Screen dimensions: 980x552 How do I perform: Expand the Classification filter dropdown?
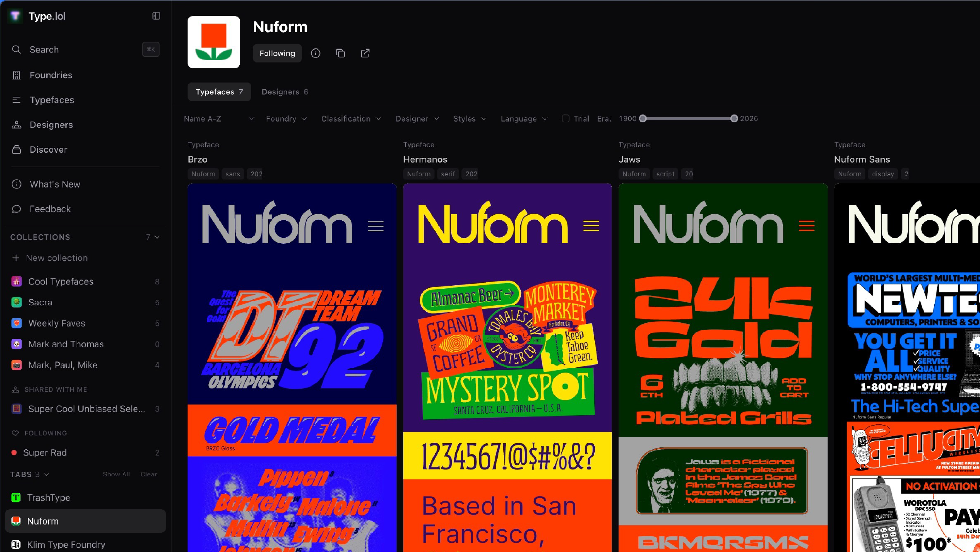[x=350, y=119]
